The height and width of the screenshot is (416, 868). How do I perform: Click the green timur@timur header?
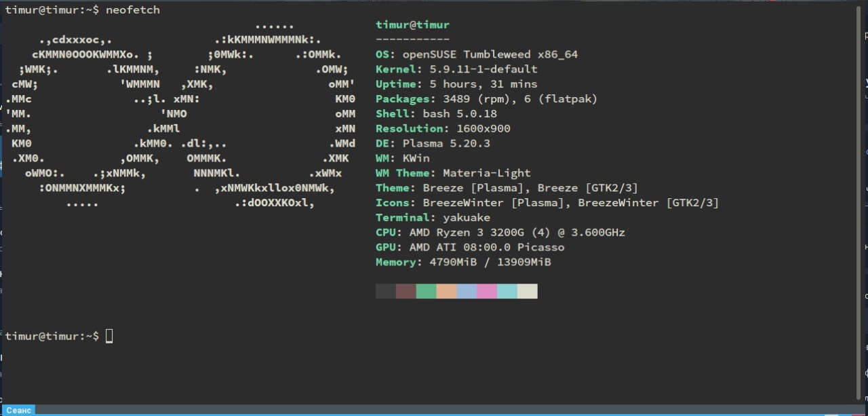coord(412,25)
